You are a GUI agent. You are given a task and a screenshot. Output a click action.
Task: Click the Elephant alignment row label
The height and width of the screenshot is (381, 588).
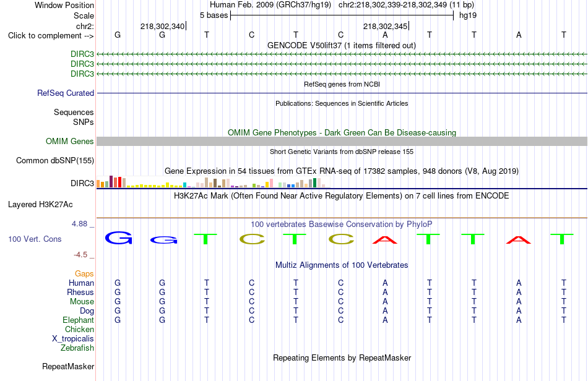(78, 320)
